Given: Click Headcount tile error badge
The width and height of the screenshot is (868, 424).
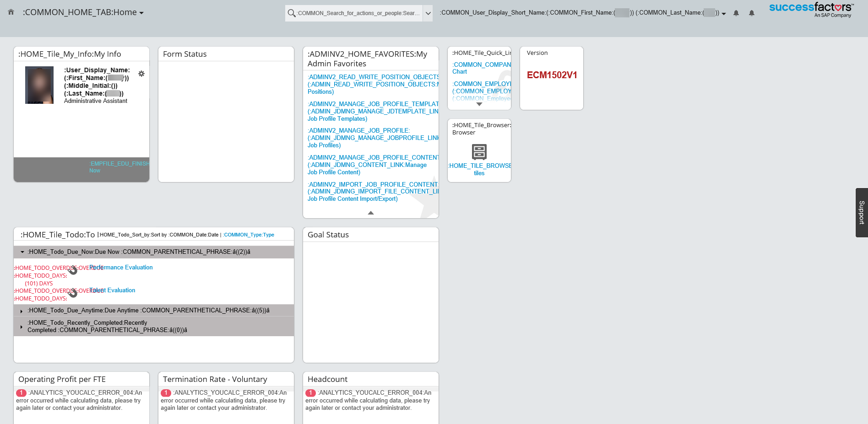Looking at the screenshot, I should [310, 393].
